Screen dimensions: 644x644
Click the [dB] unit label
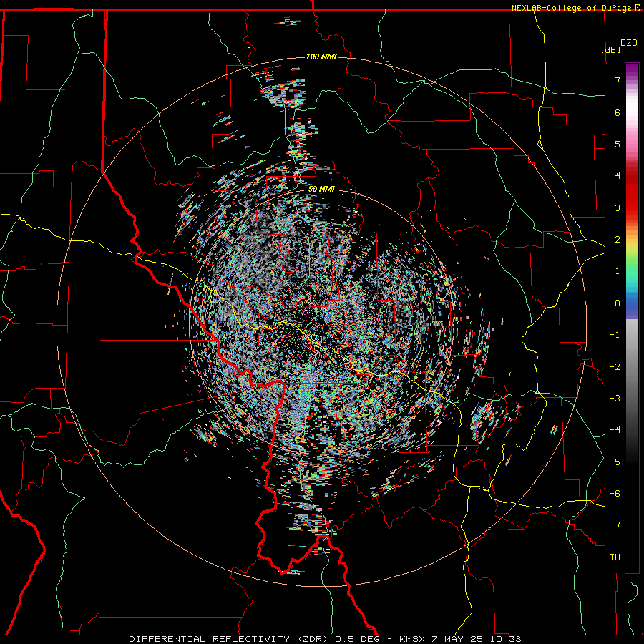(611, 49)
